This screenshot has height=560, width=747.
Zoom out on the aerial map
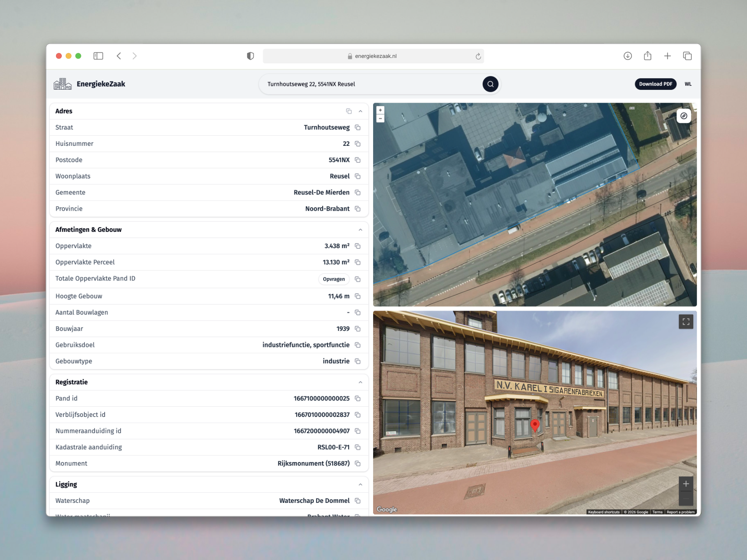(380, 118)
